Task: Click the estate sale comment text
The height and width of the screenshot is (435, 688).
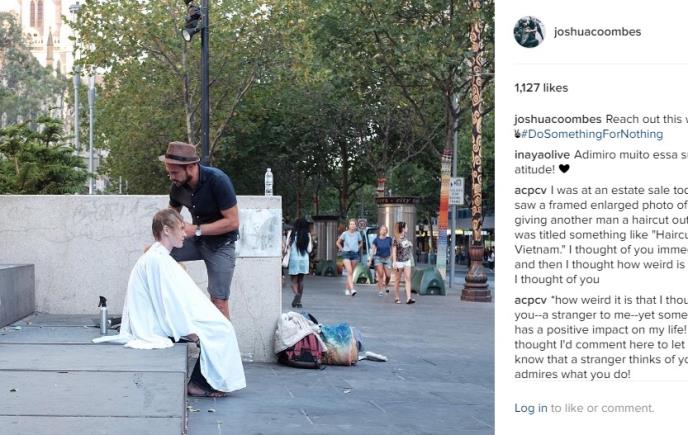Action: click(x=601, y=235)
